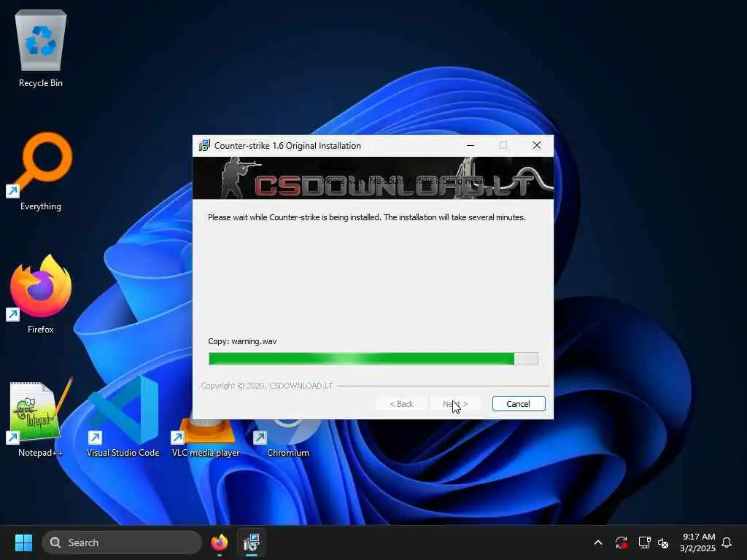Open the Recycle Bin desktop icon
Screen dimensions: 747x560
click(x=41, y=47)
